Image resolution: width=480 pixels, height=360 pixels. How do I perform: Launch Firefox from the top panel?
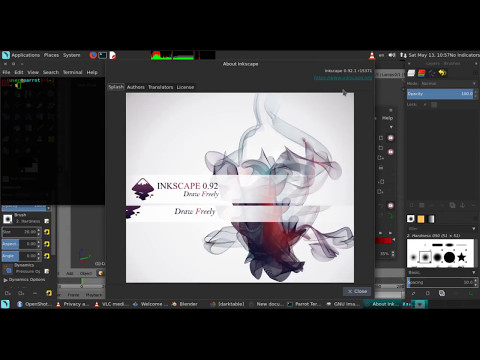[x=93, y=55]
